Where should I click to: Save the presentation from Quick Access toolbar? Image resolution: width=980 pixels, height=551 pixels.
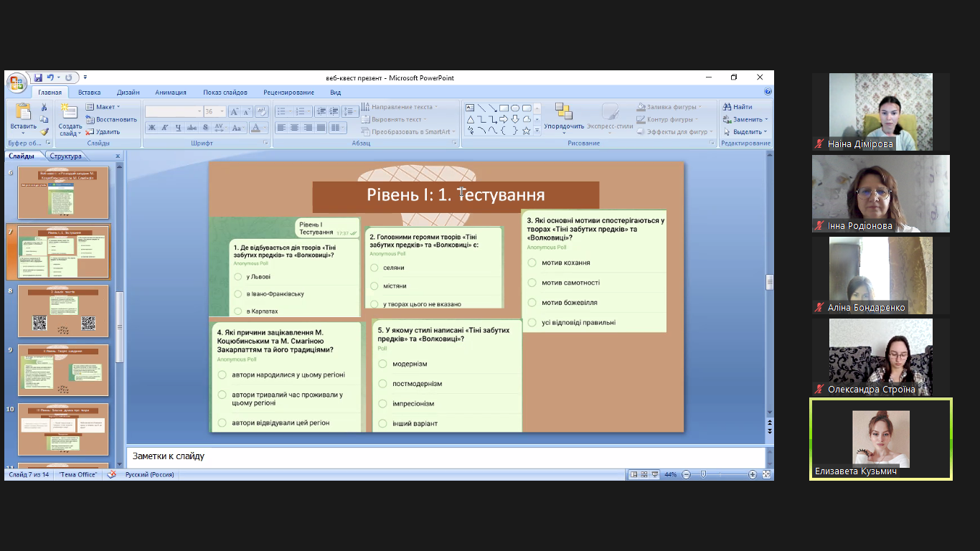click(x=37, y=77)
